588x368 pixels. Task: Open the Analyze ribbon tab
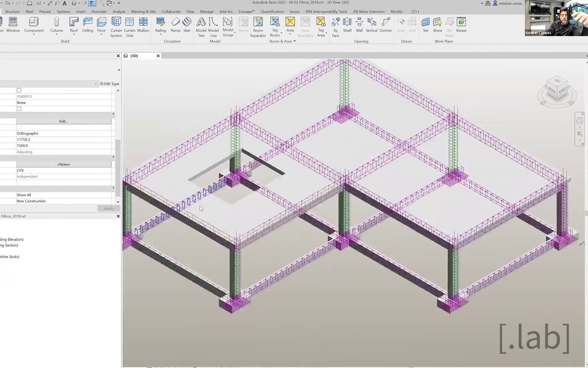[x=119, y=12]
